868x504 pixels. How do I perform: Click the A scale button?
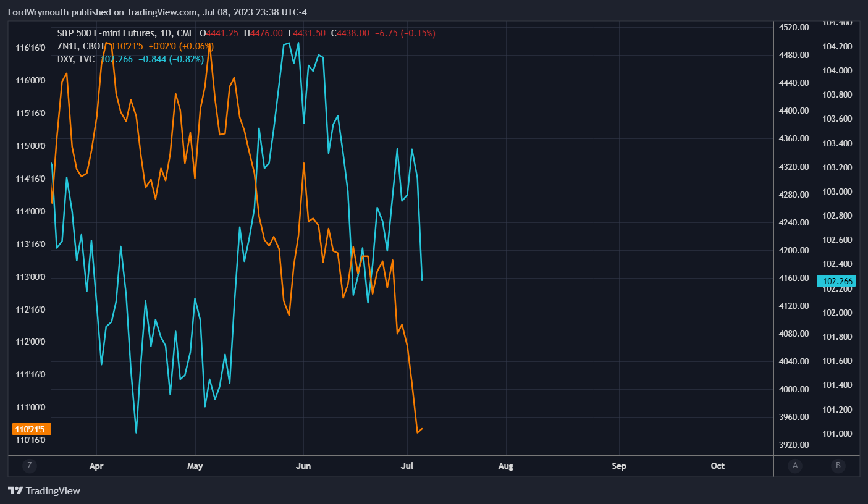click(x=795, y=466)
